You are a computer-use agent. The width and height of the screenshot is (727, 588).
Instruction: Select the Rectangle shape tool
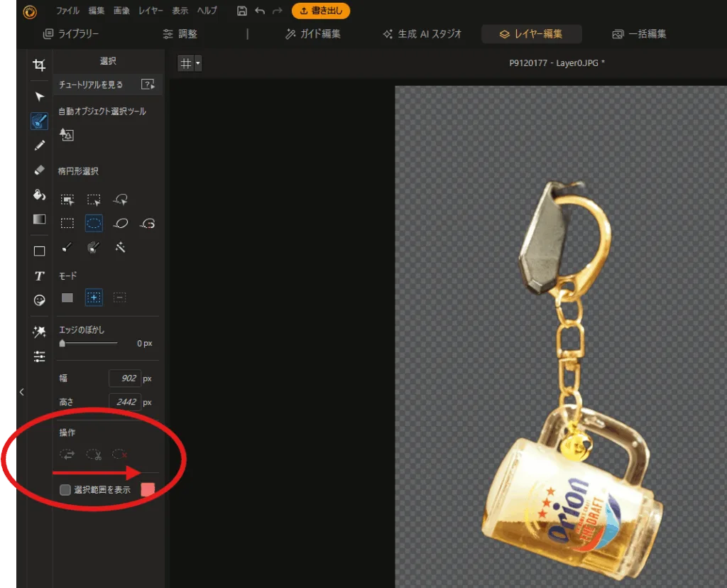coord(40,251)
